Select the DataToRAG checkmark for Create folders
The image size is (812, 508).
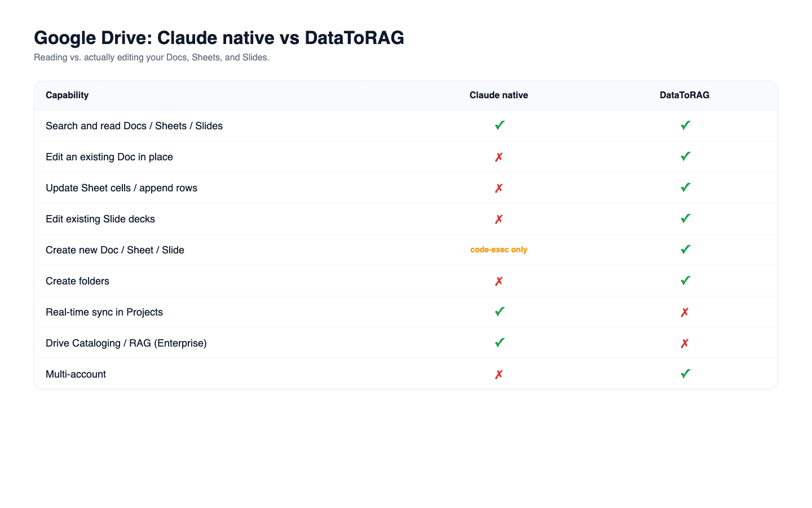(x=685, y=281)
